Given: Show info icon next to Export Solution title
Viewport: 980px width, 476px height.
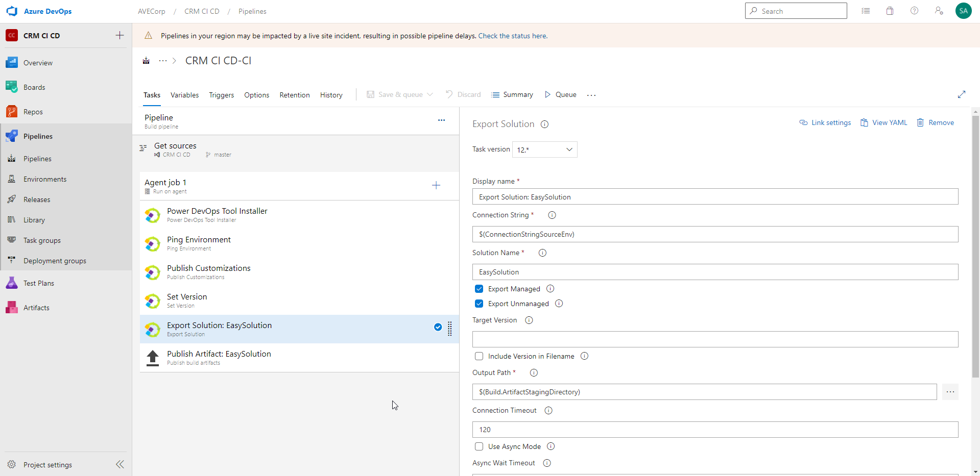Looking at the screenshot, I should [x=545, y=124].
